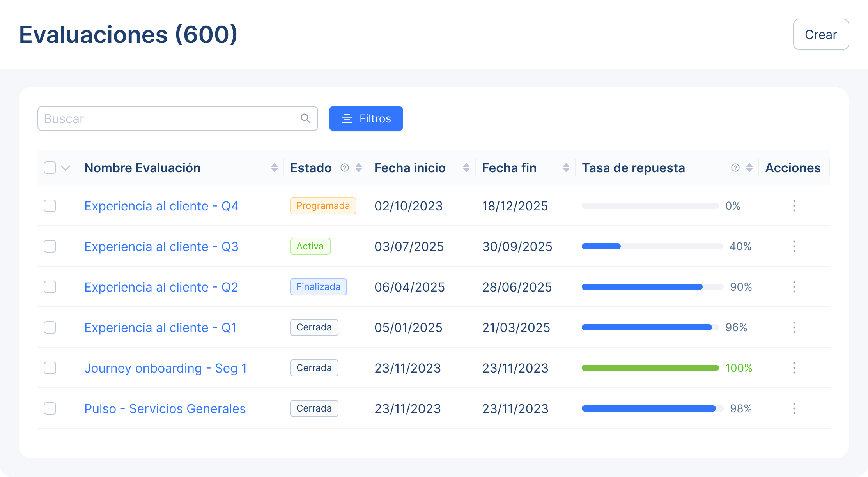This screenshot has width=868, height=477.
Task: Open actions menu for Pulso - Servicios Generales
Action: 794,408
